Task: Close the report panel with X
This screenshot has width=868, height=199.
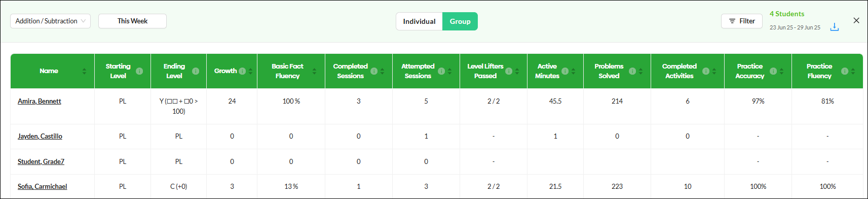Action: coord(856,20)
